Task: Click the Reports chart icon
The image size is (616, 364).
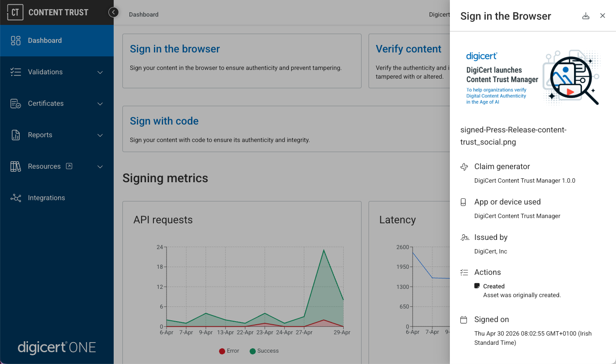Action: 16,135
